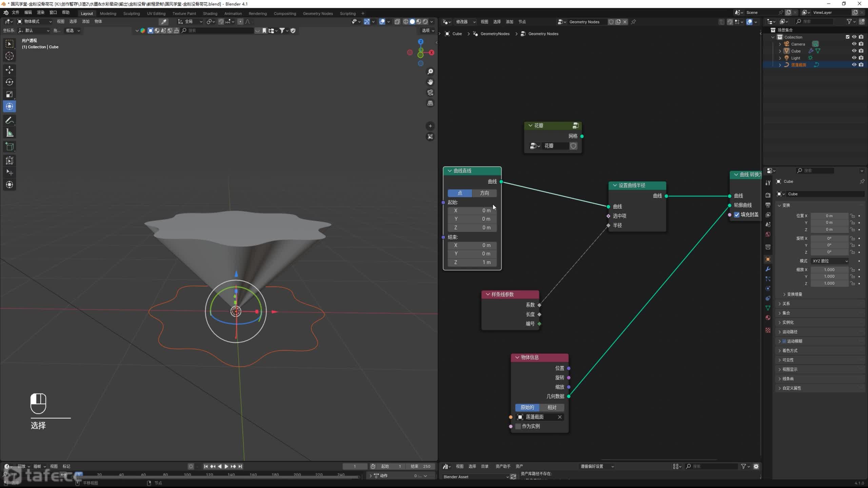Click the viewport zoom magnifier icon

click(x=430, y=72)
